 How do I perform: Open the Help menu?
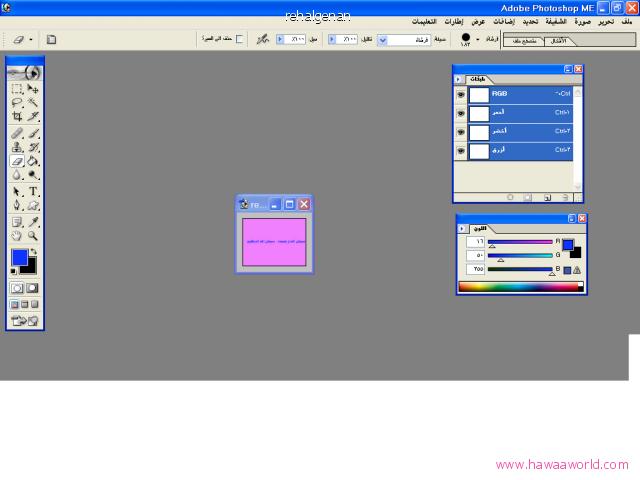(x=426, y=21)
